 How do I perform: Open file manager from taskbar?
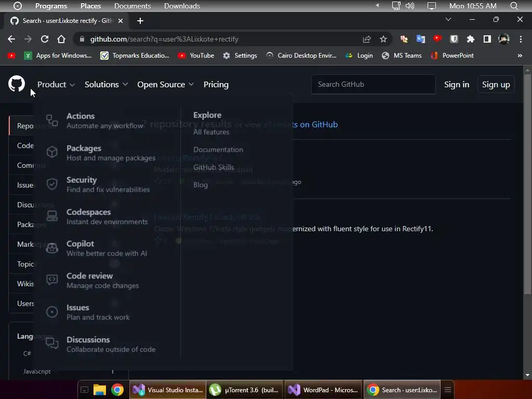click(x=100, y=390)
